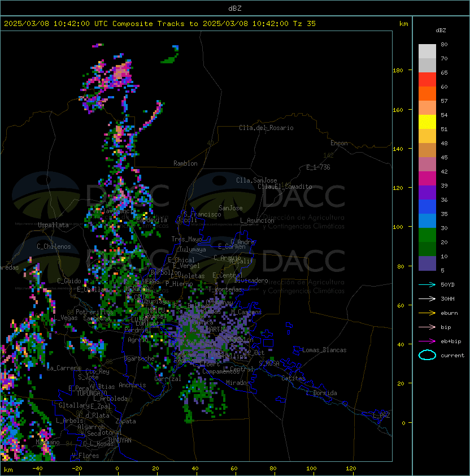The width and height of the screenshot is (470, 476).
Task: Select the yellow eburn arrow in legend
Action: click(427, 313)
